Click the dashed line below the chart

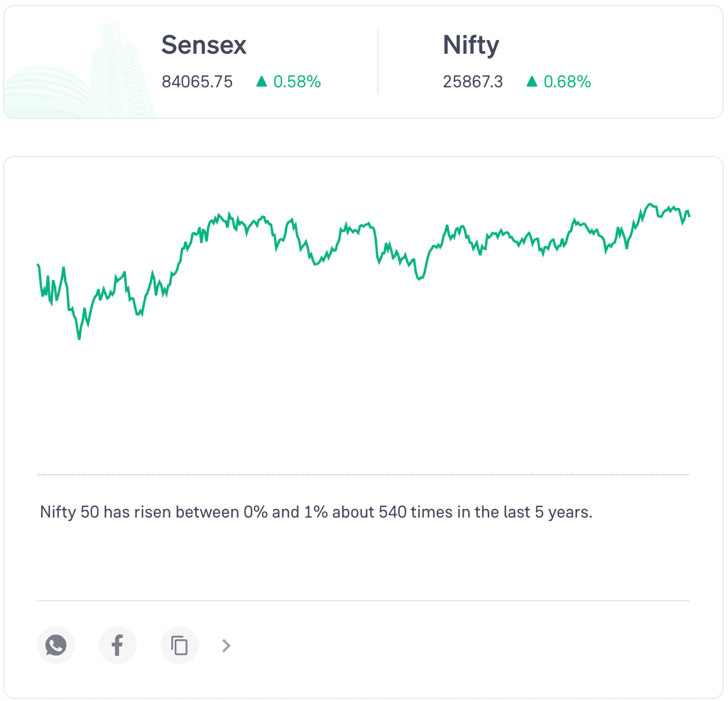363,475
